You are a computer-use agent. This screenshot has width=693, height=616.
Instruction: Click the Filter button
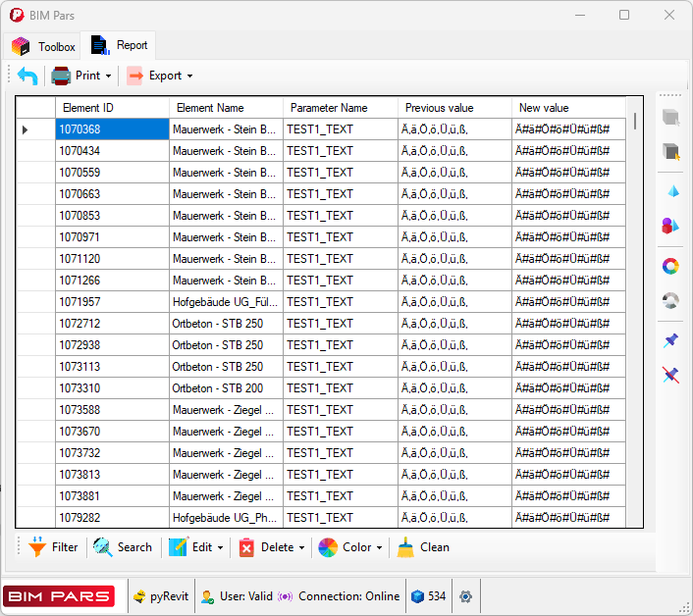click(53, 547)
